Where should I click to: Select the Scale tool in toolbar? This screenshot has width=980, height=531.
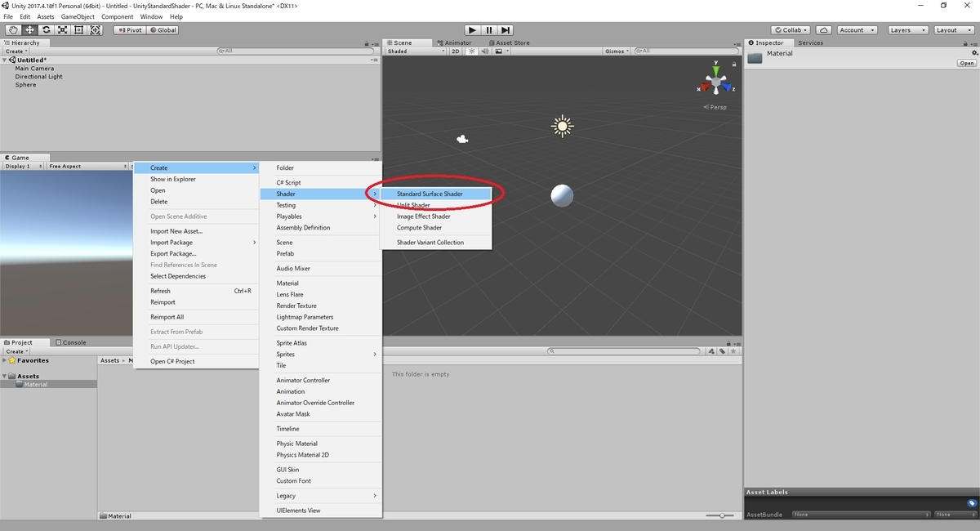tap(62, 30)
